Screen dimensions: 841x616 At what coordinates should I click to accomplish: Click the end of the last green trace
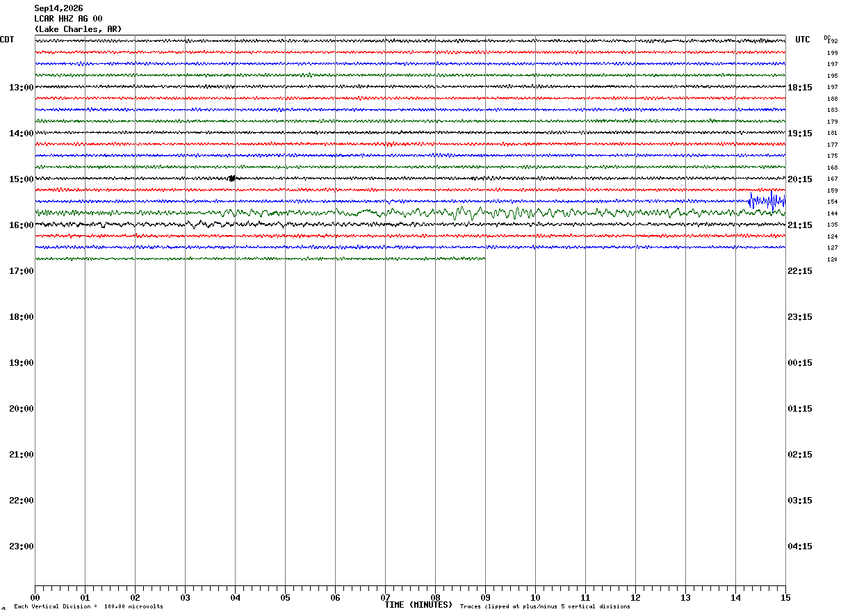click(x=484, y=259)
